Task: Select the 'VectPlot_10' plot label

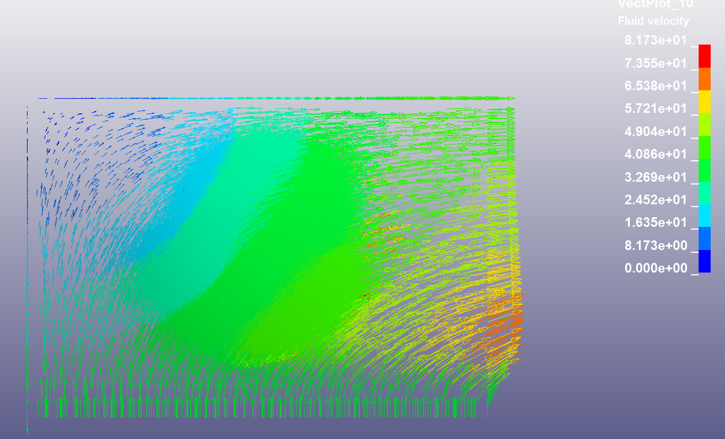Action: tap(655, 4)
